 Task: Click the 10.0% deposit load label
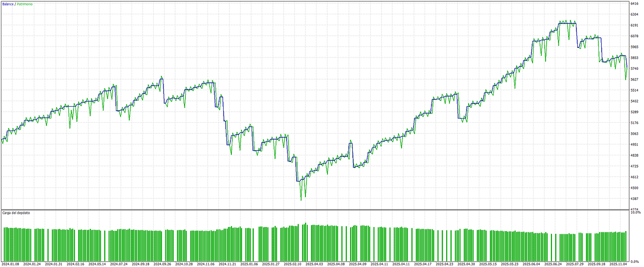(x=635, y=213)
